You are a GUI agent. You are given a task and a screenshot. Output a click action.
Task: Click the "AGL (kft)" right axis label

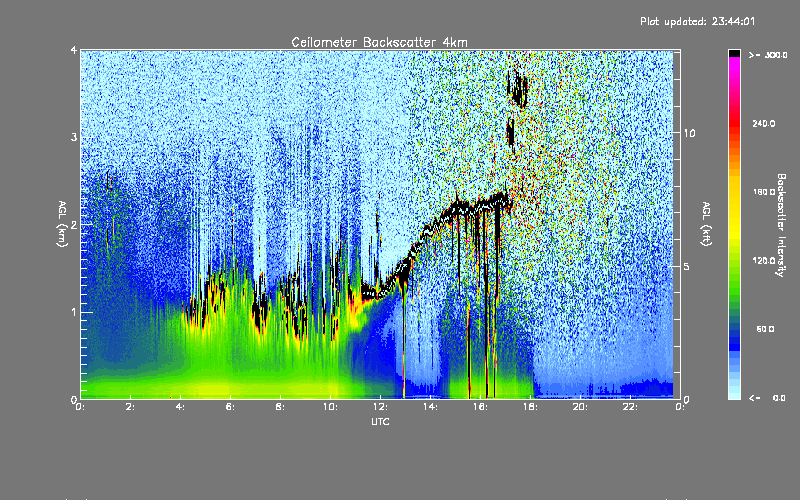click(707, 224)
